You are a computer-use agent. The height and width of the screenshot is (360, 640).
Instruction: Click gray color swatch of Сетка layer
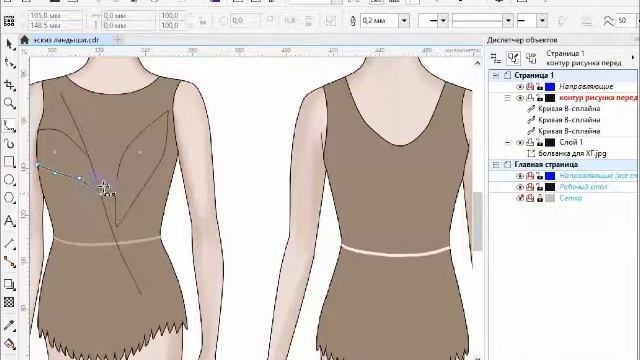click(x=550, y=198)
